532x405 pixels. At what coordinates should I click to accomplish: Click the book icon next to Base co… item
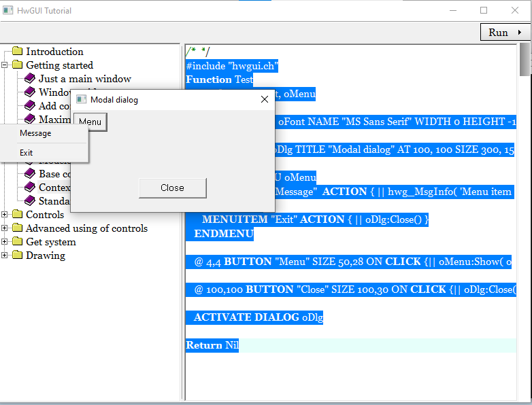click(29, 174)
